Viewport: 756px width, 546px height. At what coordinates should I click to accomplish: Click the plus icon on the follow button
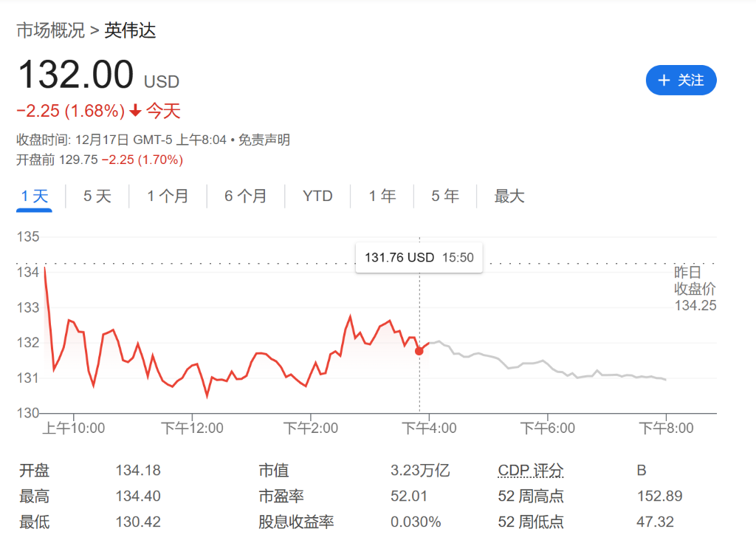664,80
